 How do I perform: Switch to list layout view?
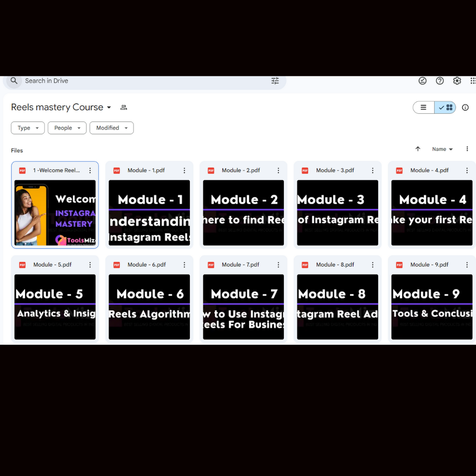click(x=424, y=108)
